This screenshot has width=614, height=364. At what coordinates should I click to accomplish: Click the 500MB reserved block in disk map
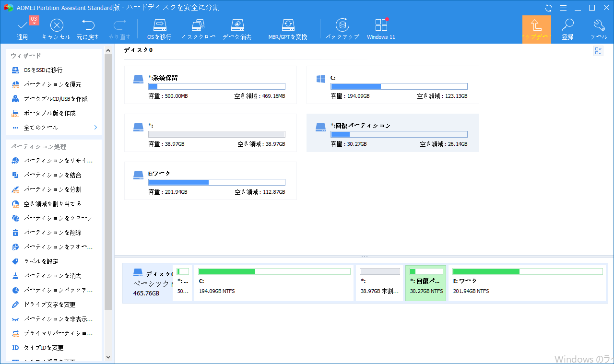182,283
